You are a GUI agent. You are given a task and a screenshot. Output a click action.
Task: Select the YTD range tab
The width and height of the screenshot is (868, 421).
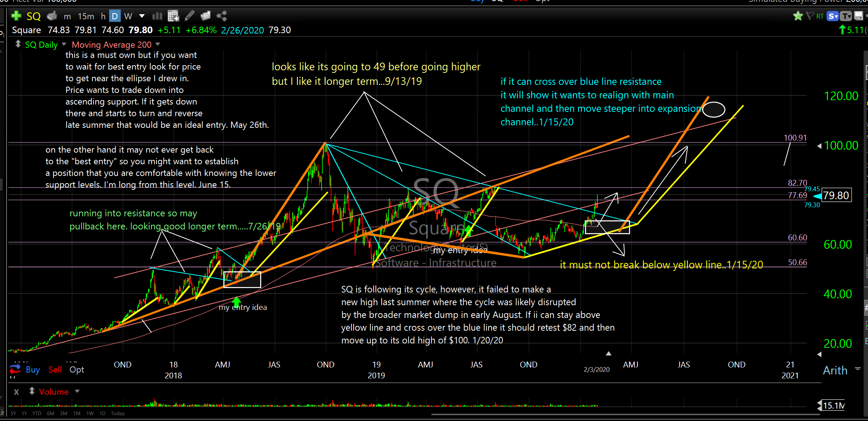point(37,413)
